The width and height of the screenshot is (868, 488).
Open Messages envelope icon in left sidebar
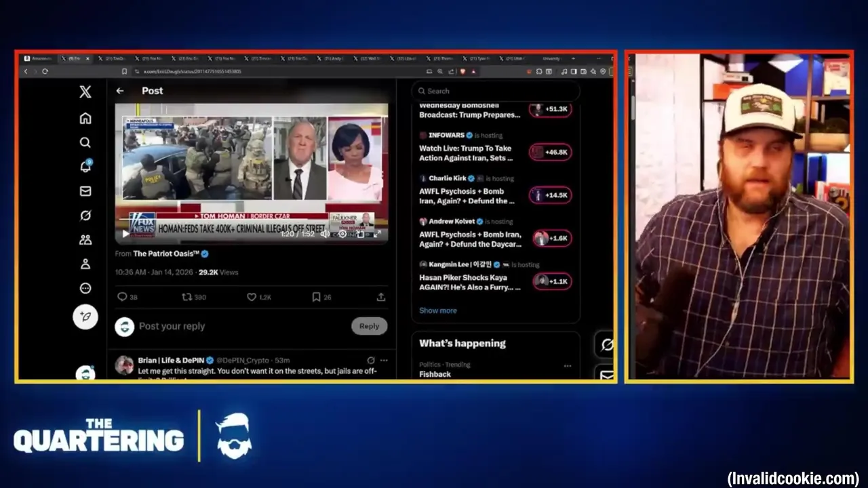click(85, 191)
